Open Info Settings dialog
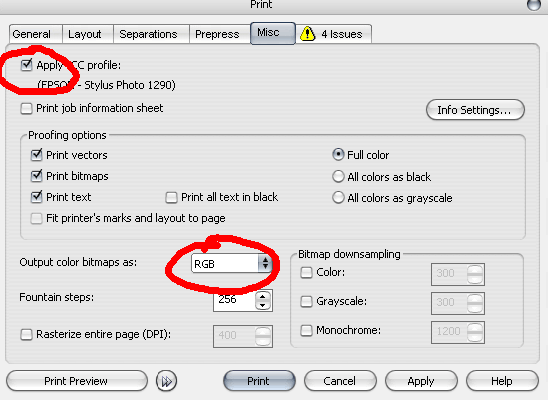The image size is (548, 400). [475, 110]
